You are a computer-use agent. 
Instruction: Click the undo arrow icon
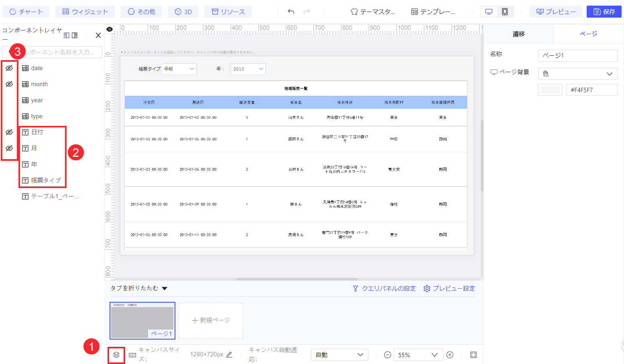tap(291, 12)
